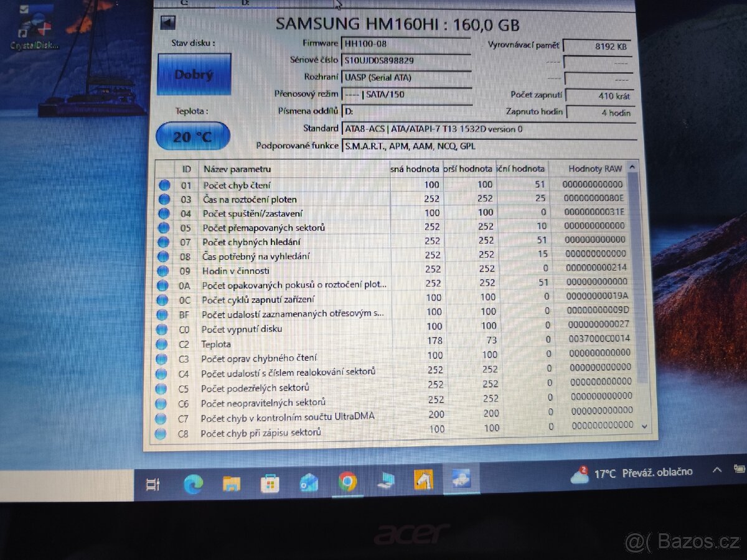Click status circle for row 0C
Image resolution: width=747 pixels, height=560 pixels.
(162, 300)
